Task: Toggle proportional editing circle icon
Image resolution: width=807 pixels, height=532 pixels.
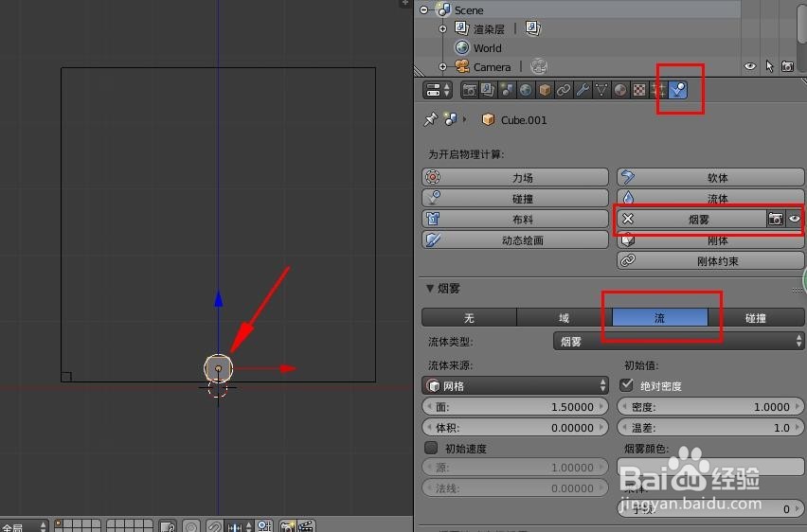Action: 191,526
